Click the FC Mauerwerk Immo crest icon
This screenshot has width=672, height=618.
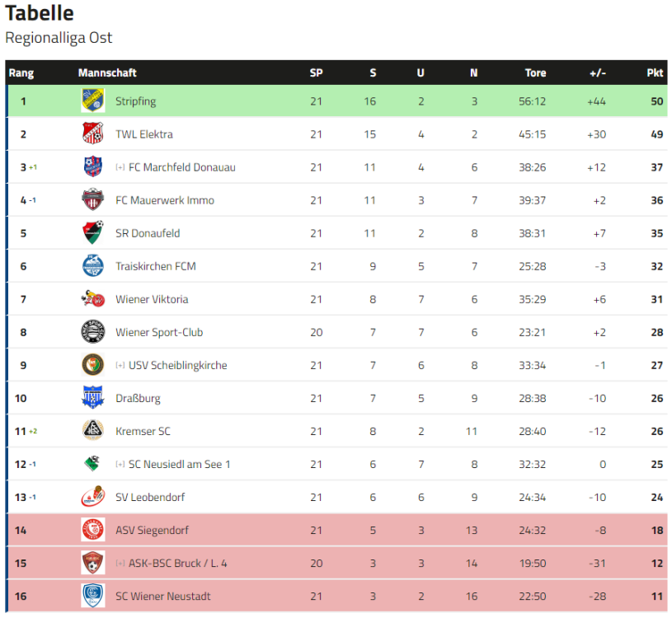tap(92, 200)
